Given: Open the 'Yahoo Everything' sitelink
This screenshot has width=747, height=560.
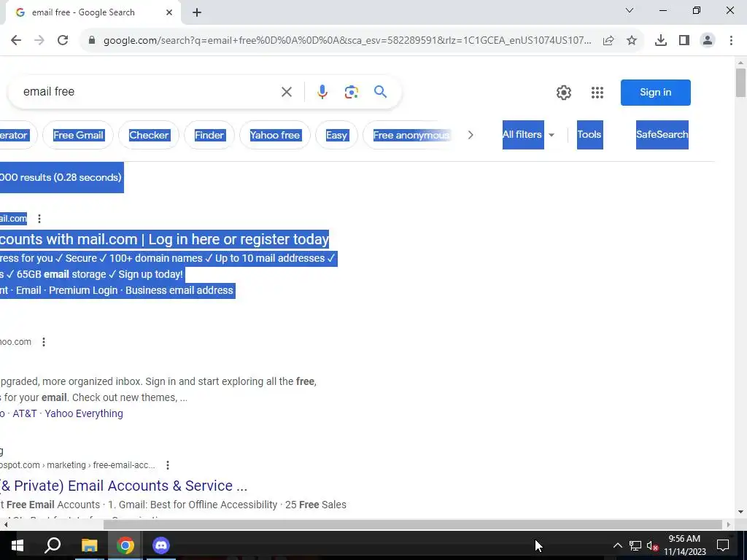Looking at the screenshot, I should click(x=84, y=413).
